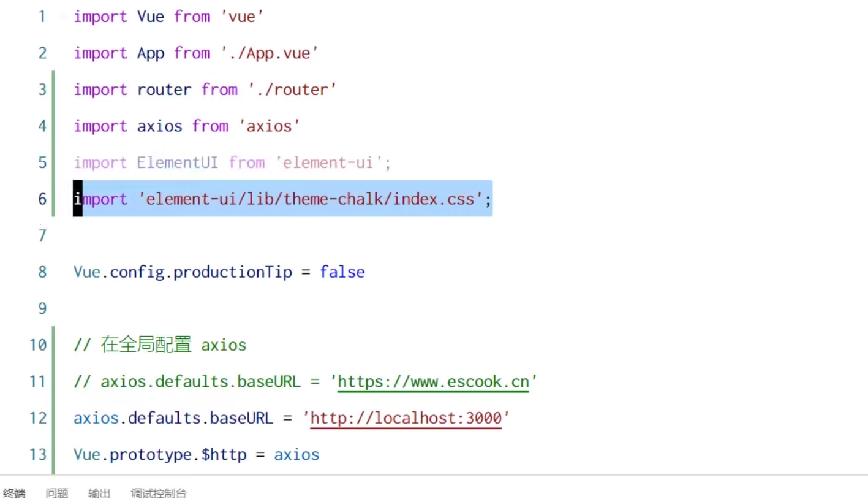
Task: Open the 调试控制台 (Debug Console) tab
Action: click(158, 493)
